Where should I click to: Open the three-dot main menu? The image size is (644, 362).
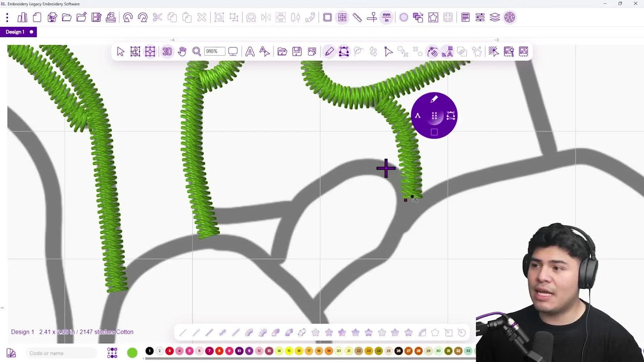(7, 17)
